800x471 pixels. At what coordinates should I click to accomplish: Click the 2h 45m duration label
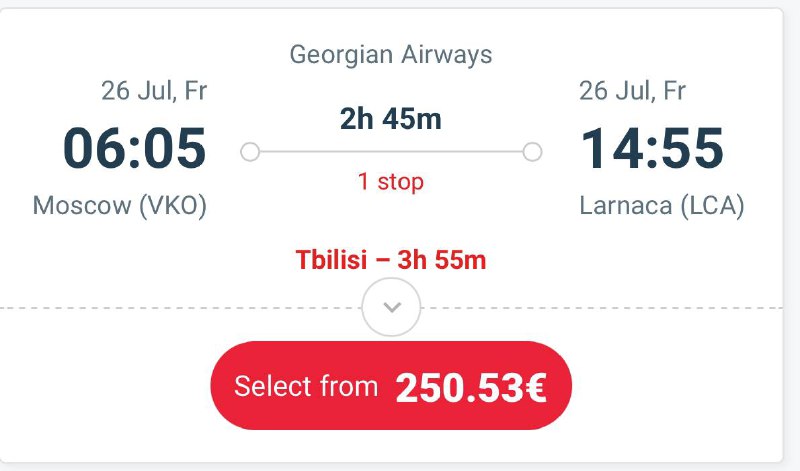pos(391,119)
